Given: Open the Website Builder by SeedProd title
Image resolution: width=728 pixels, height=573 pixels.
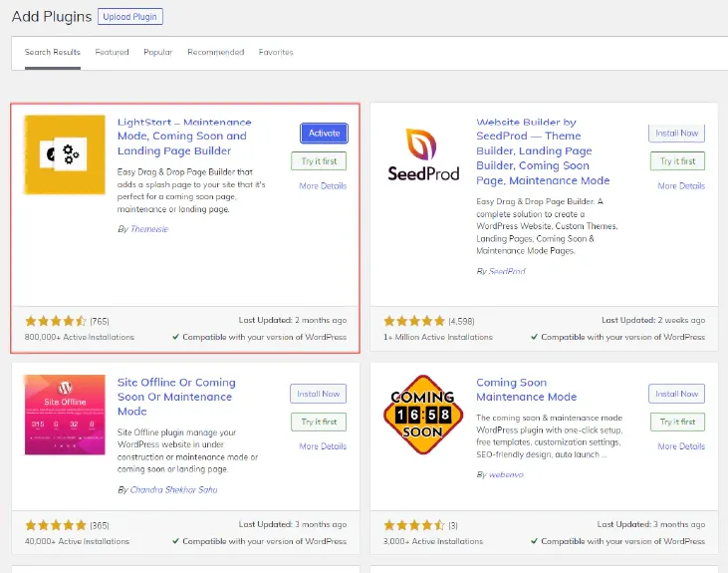Looking at the screenshot, I should [x=543, y=151].
